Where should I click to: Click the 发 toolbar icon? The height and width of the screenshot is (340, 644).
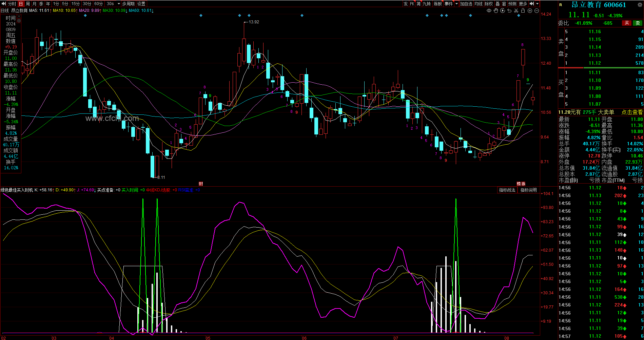[x=406, y=4]
